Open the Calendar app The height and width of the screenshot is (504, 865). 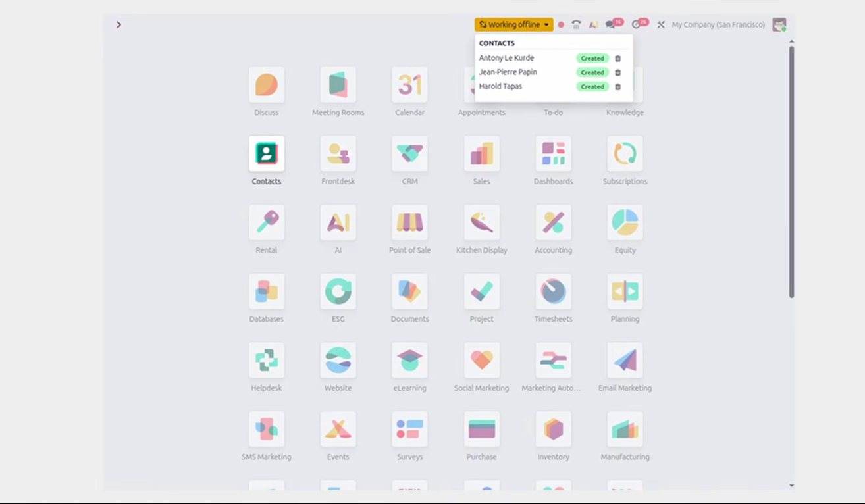pyautogui.click(x=409, y=85)
